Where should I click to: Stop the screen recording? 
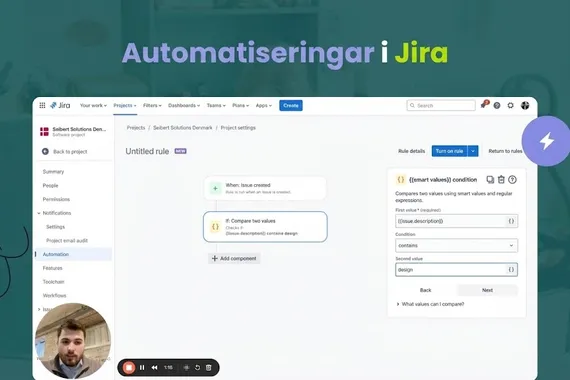pyautogui.click(x=129, y=368)
